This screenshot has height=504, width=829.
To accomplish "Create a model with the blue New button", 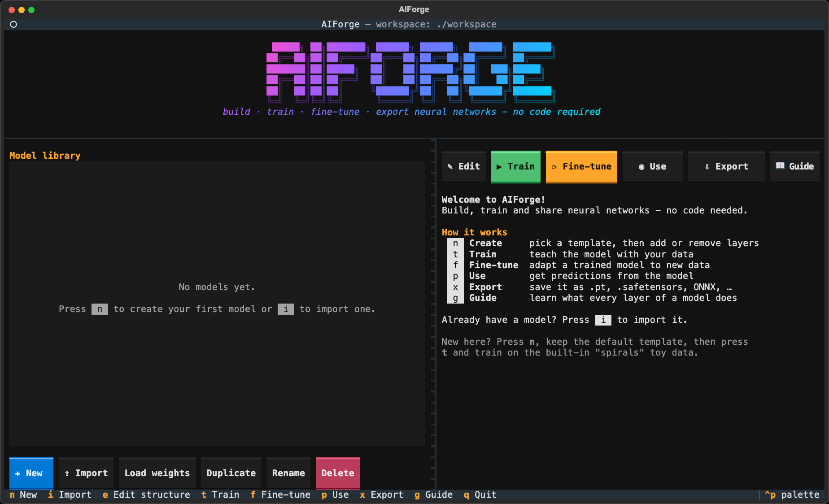I will coord(31,473).
